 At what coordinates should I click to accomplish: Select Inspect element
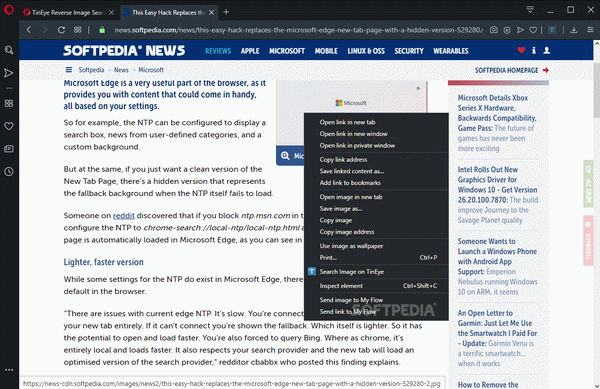click(376, 286)
